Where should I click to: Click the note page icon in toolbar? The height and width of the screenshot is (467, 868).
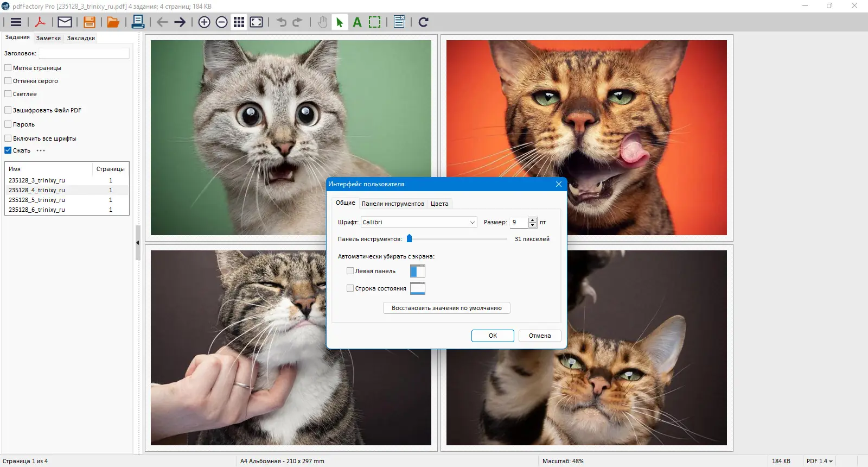pyautogui.click(x=399, y=22)
